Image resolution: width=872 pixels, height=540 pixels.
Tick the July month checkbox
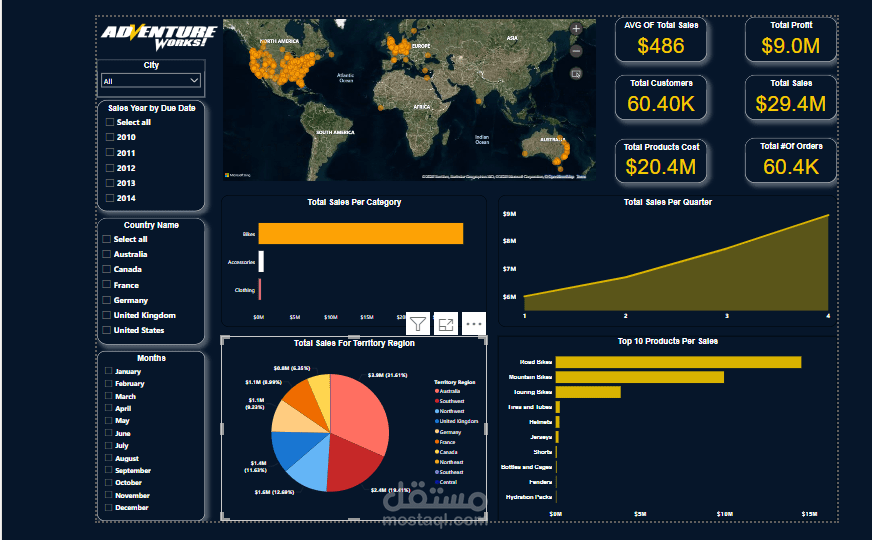tap(109, 445)
